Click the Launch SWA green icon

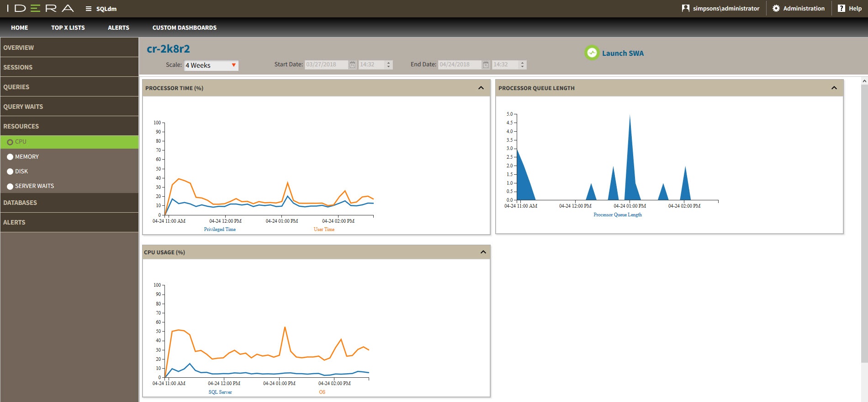coord(592,53)
